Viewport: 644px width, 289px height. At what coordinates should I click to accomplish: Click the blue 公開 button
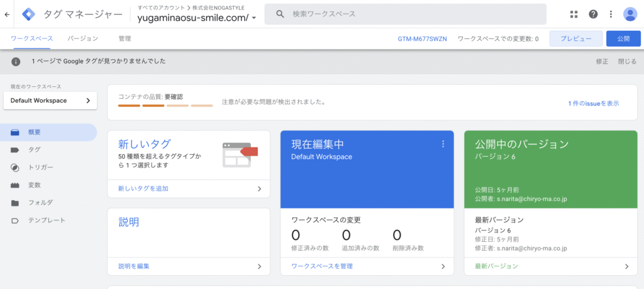click(623, 38)
